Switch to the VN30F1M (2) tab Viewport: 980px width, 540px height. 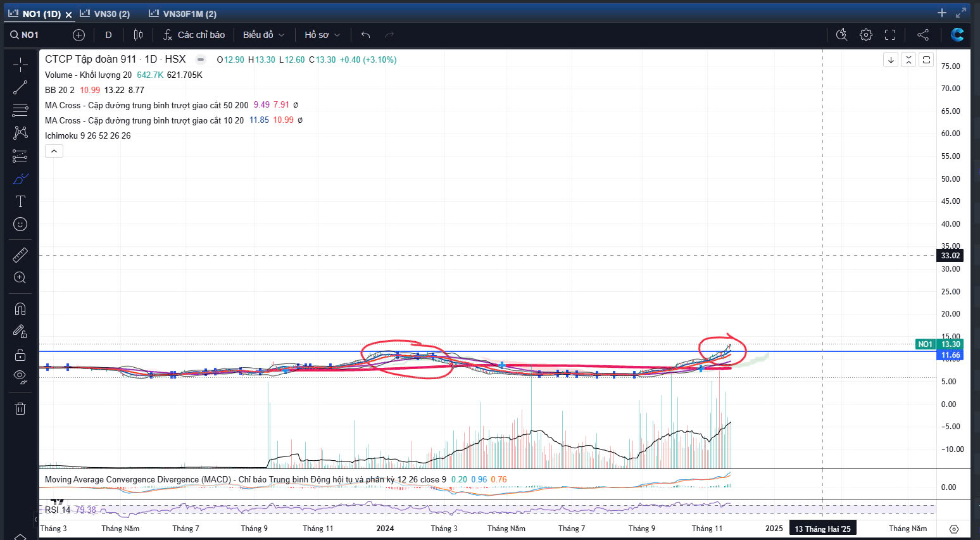click(x=183, y=14)
